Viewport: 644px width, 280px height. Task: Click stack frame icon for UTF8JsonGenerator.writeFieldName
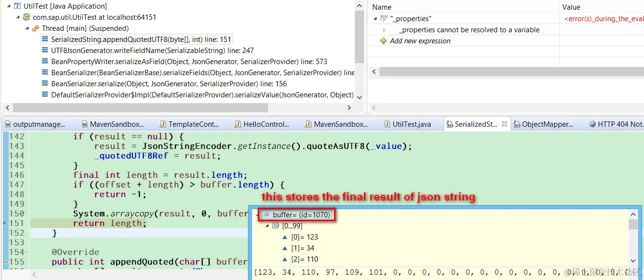[x=44, y=51]
